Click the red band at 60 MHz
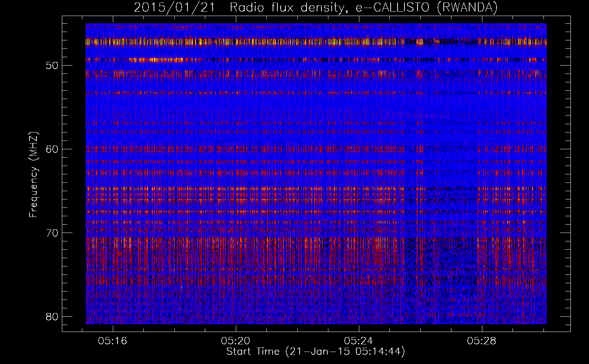 point(255,149)
